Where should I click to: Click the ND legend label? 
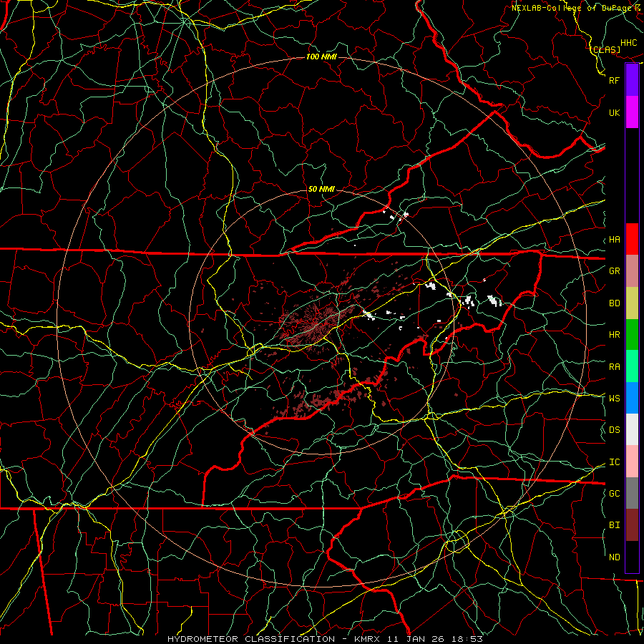[x=615, y=557]
